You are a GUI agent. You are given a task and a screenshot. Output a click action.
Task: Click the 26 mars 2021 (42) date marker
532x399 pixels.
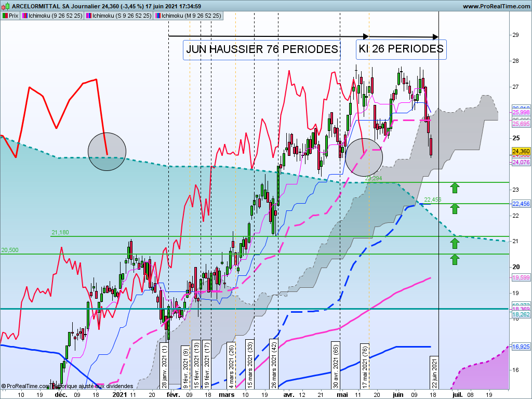[274, 364]
